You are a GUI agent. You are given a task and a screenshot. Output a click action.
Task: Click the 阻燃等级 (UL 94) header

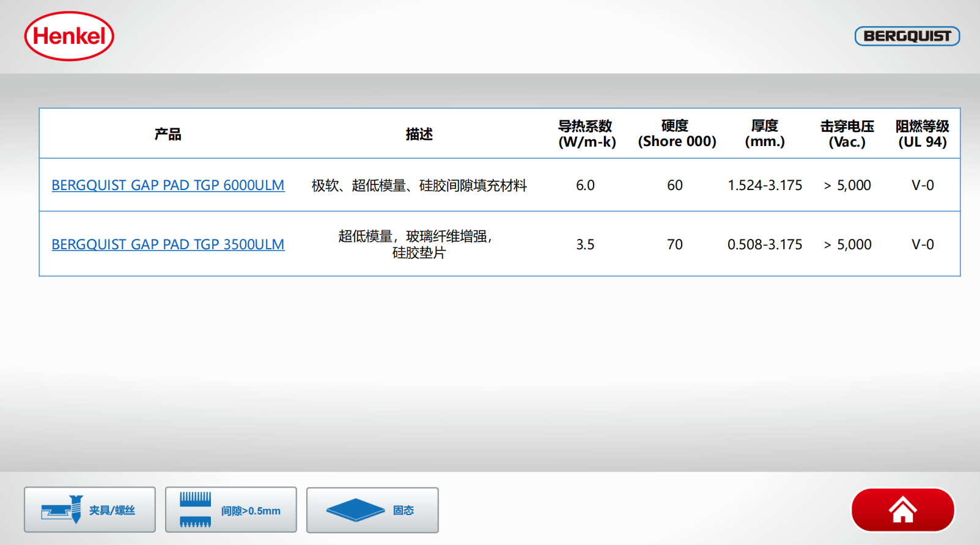922,134
